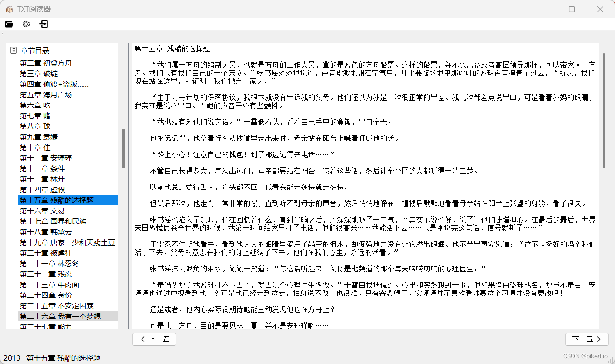Click the chapter list vertical scrollbar thumb
Image resolution: width=615 pixels, height=364 pixels.
pyautogui.click(x=123, y=149)
